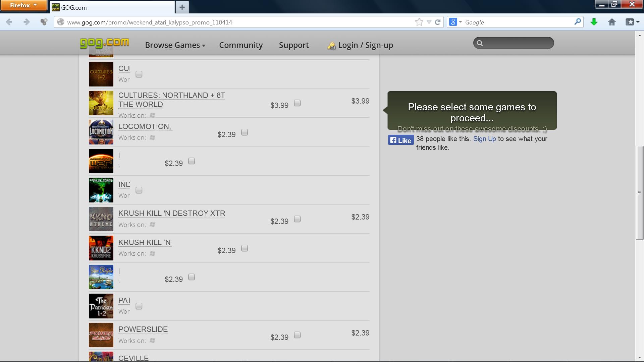
Task: Click the vertical page scrollbar thumb
Action: click(x=639, y=193)
